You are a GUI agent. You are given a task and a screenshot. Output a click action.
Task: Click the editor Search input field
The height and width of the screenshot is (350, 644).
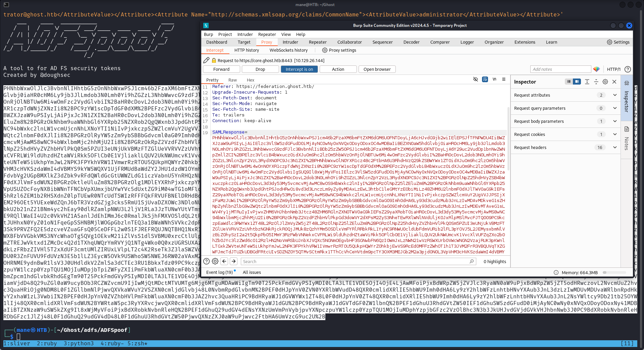358,261
